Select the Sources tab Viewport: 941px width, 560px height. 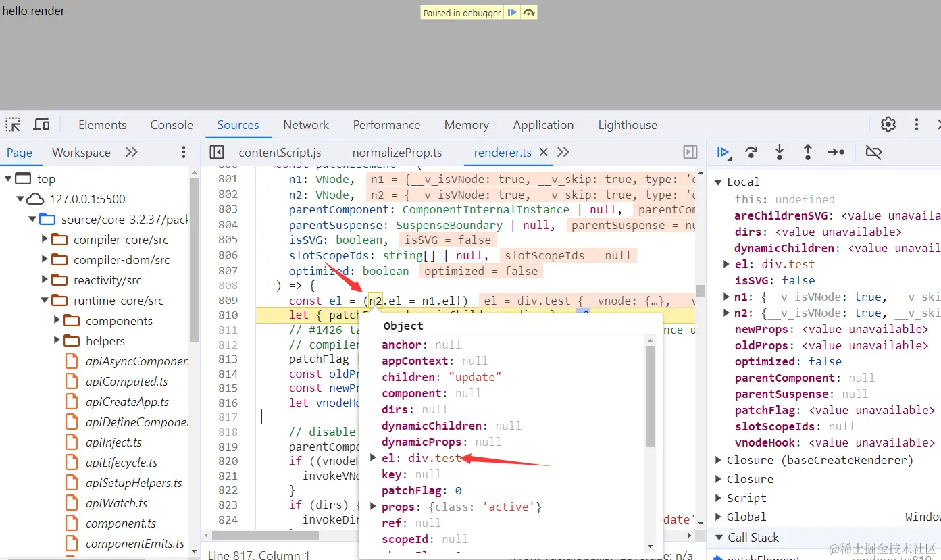(x=238, y=124)
